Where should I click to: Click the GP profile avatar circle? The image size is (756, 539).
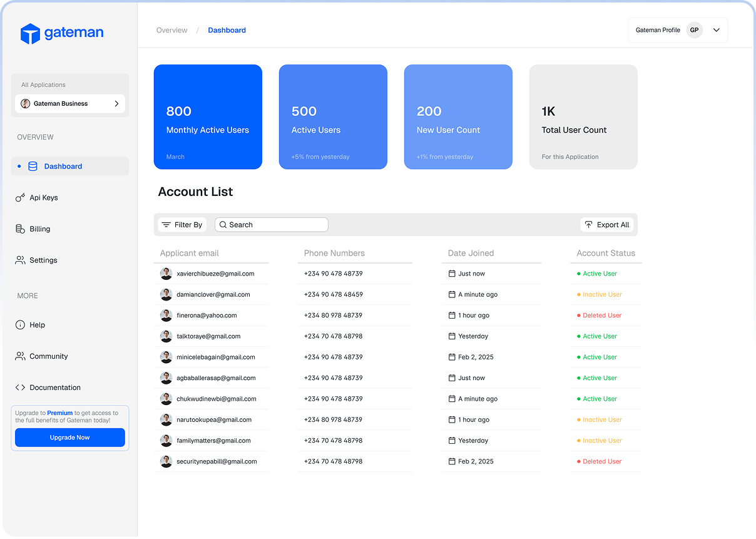click(694, 30)
